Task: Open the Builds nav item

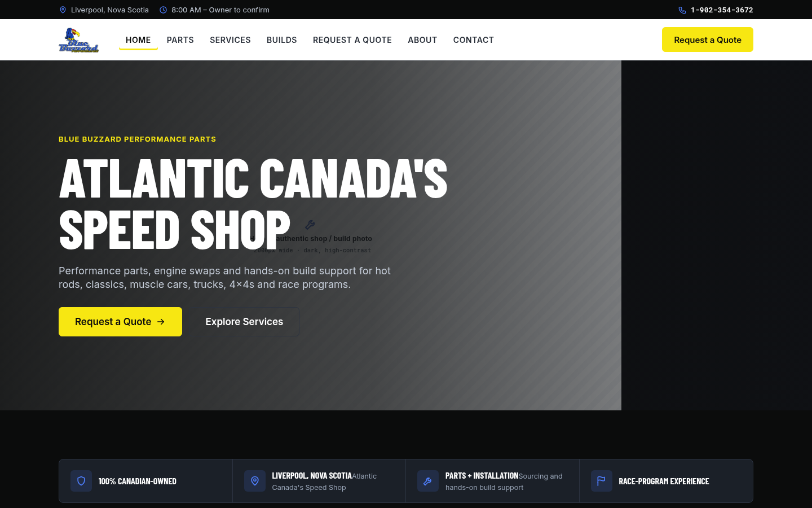Action: point(282,40)
